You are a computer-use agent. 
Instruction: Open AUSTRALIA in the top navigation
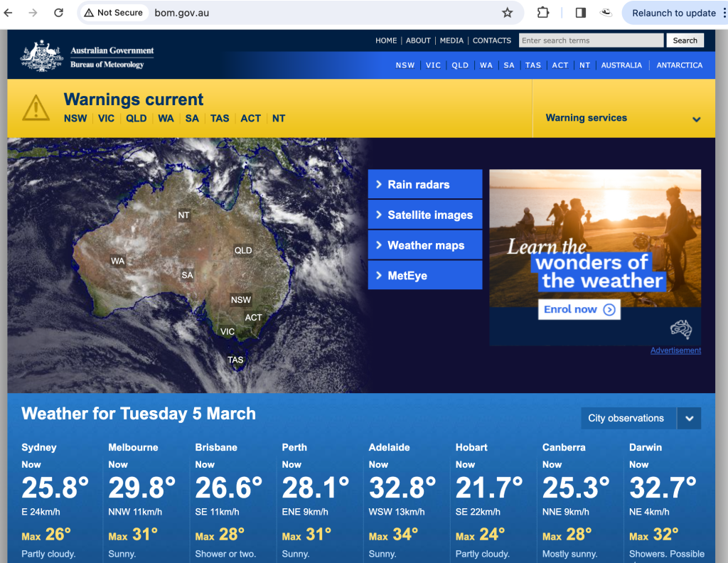pos(621,65)
